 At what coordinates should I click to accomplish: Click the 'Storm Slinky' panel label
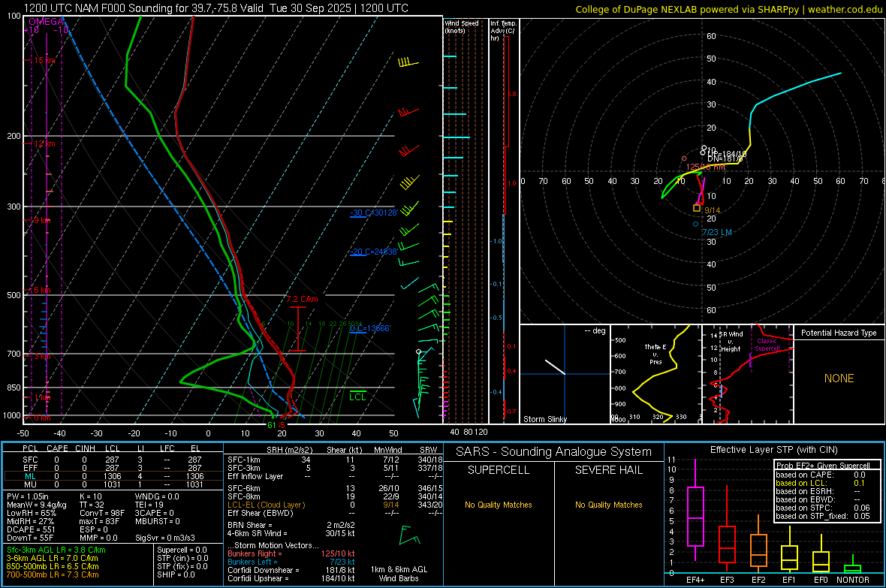tap(545, 419)
